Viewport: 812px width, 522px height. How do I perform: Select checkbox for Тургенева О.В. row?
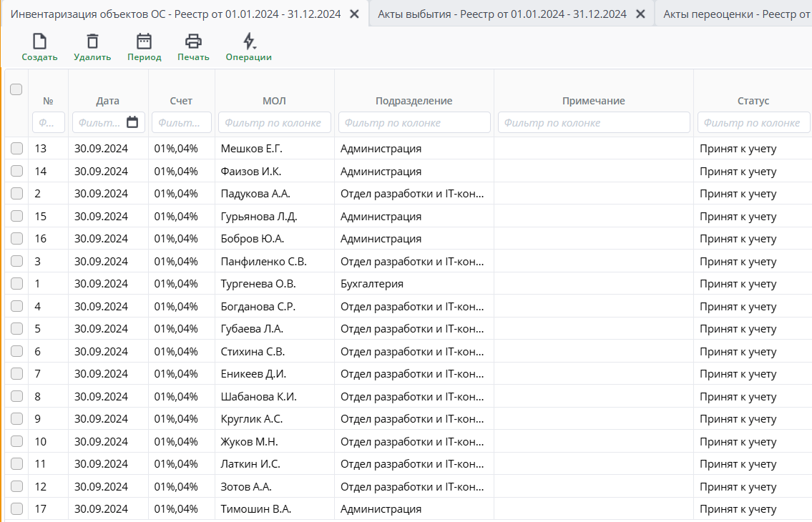[x=16, y=284]
